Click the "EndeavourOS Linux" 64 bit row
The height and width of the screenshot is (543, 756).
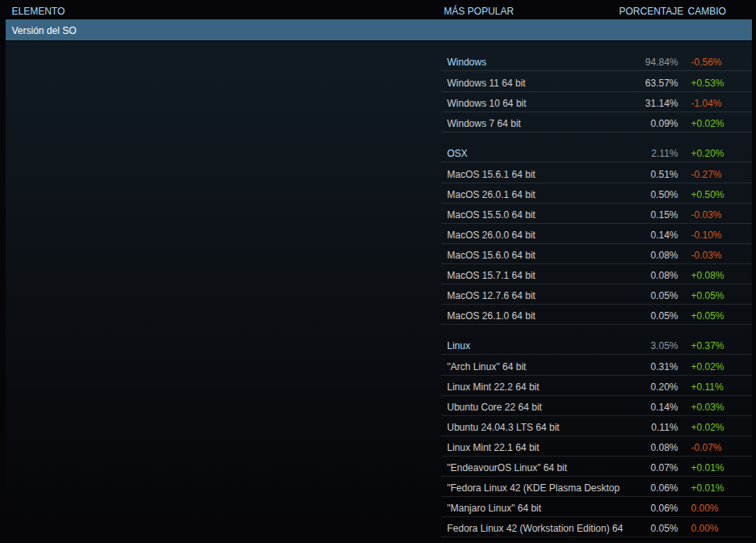506,468
